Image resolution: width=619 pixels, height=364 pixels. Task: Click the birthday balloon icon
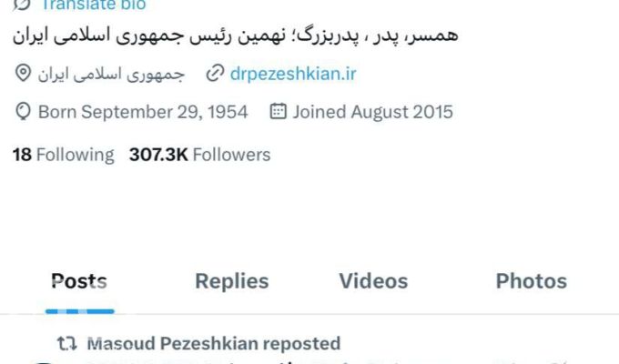tap(23, 112)
